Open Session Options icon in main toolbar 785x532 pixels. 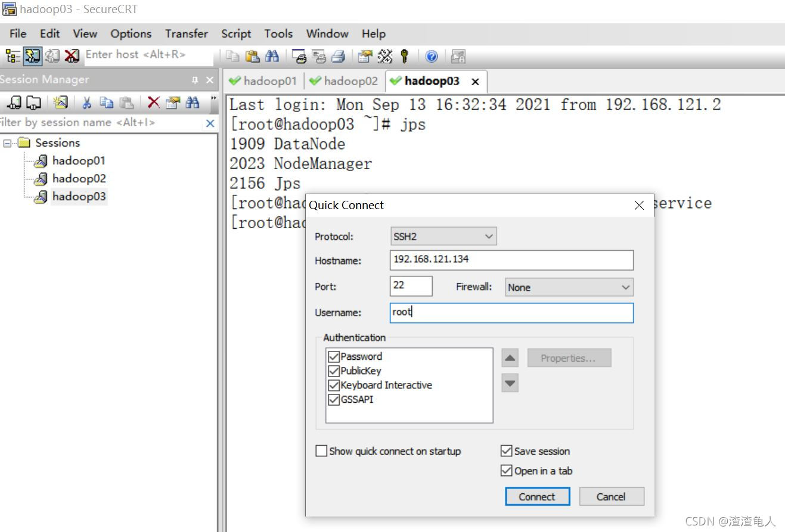click(x=365, y=56)
